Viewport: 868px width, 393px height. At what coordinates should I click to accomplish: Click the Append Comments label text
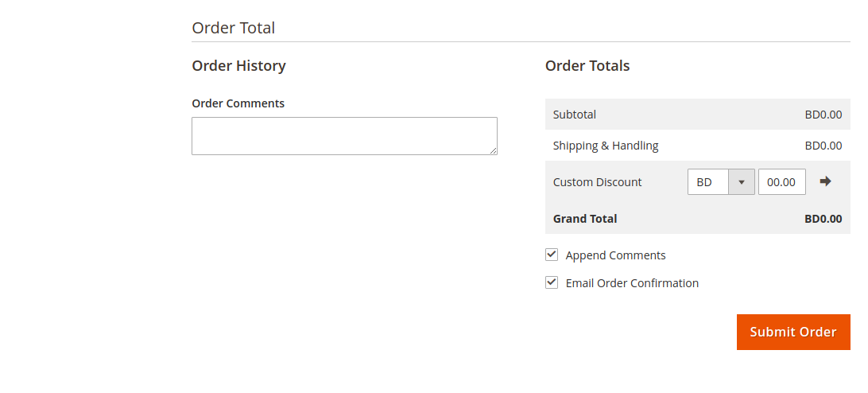coord(615,255)
